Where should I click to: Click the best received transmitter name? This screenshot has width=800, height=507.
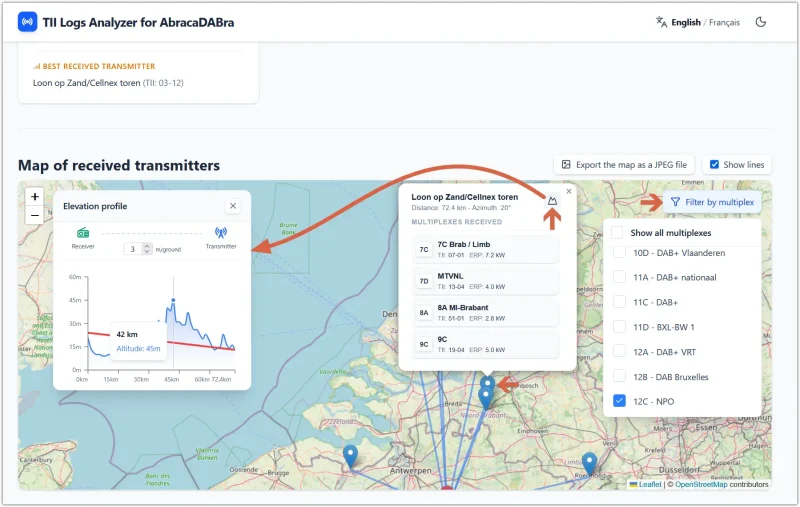(x=86, y=83)
